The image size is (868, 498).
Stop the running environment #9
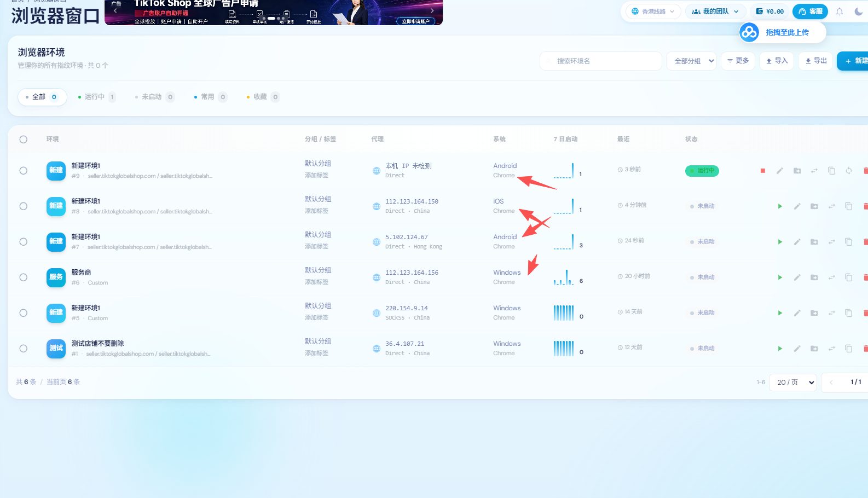(762, 171)
